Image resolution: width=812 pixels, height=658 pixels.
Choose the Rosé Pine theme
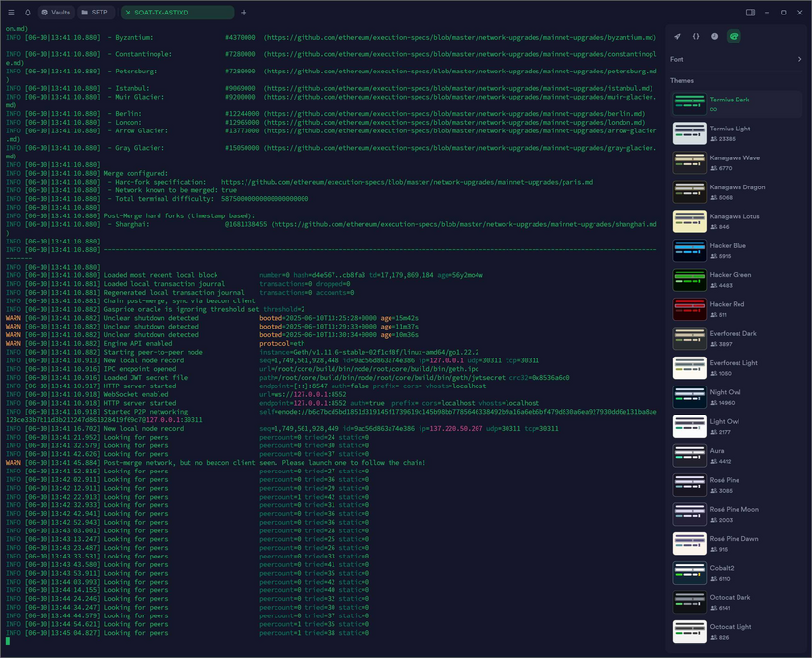pos(736,485)
